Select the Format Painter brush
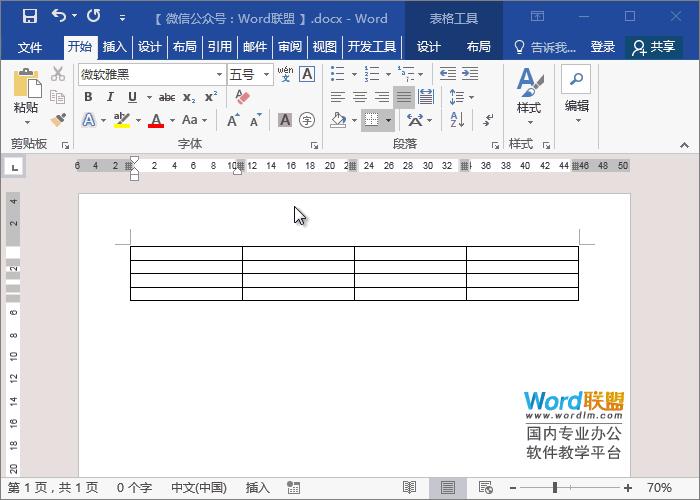Screen dimensions: 700x500 (x=58, y=120)
